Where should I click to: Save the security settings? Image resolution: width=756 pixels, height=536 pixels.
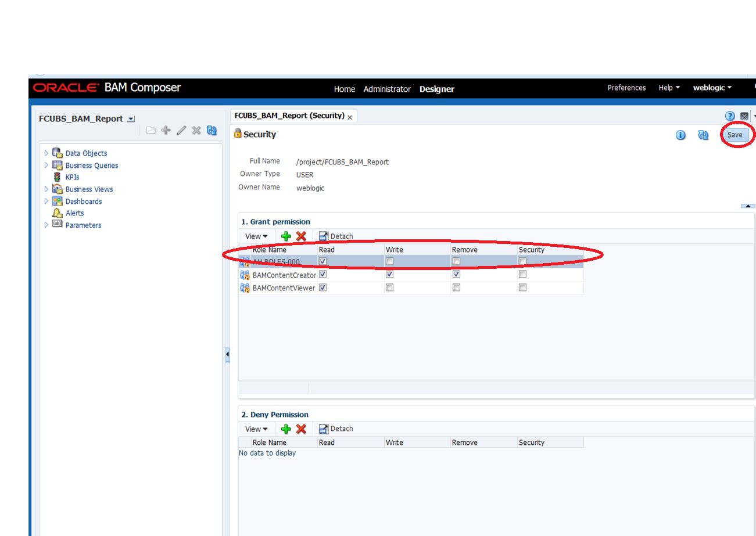tap(735, 135)
